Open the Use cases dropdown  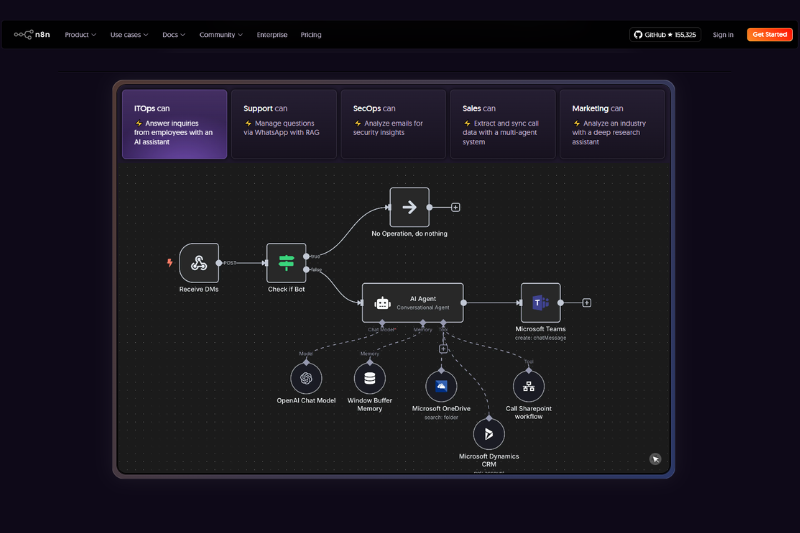[129, 35]
